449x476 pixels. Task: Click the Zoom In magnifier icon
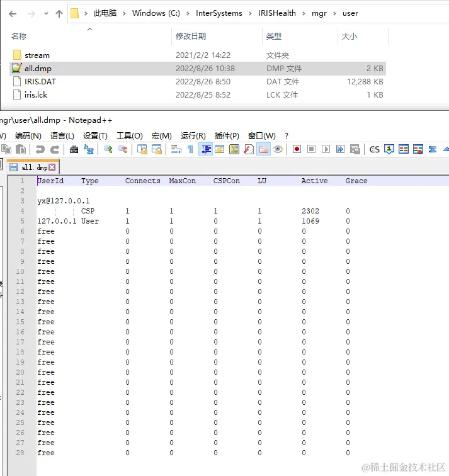coord(108,149)
